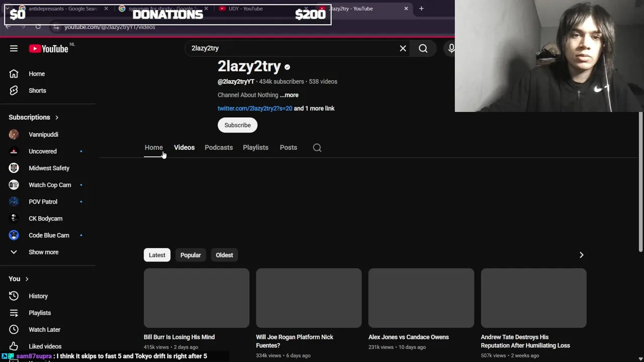Click the @2lazy2tryYT channel handle
This screenshot has width=644, height=362.
236,81
